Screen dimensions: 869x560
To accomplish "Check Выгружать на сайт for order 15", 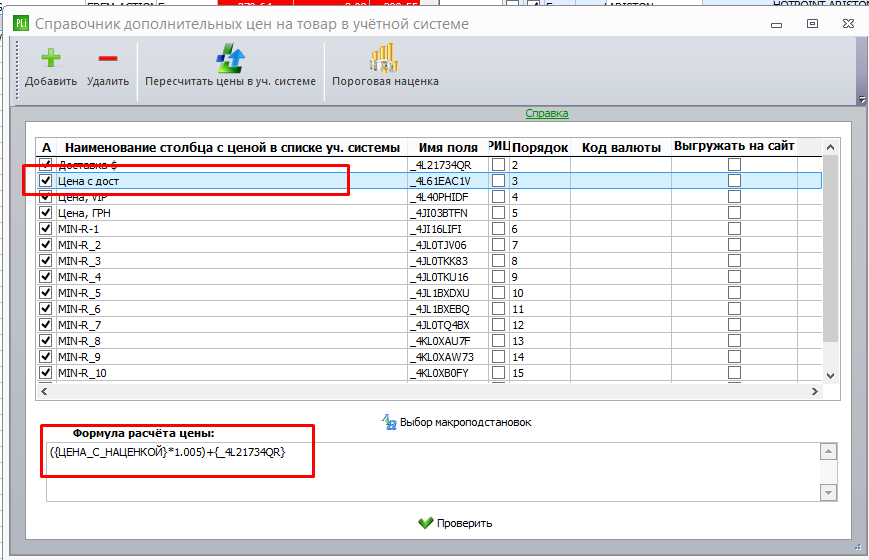I will click(x=734, y=373).
